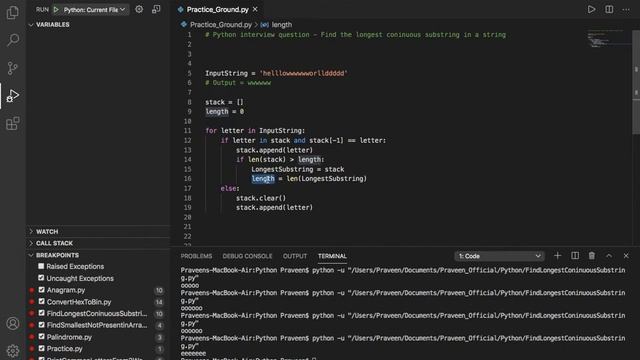Viewport: 640px width, 360px height.
Task: Click the else: keyword on line 17
Action: pyautogui.click(x=230, y=189)
